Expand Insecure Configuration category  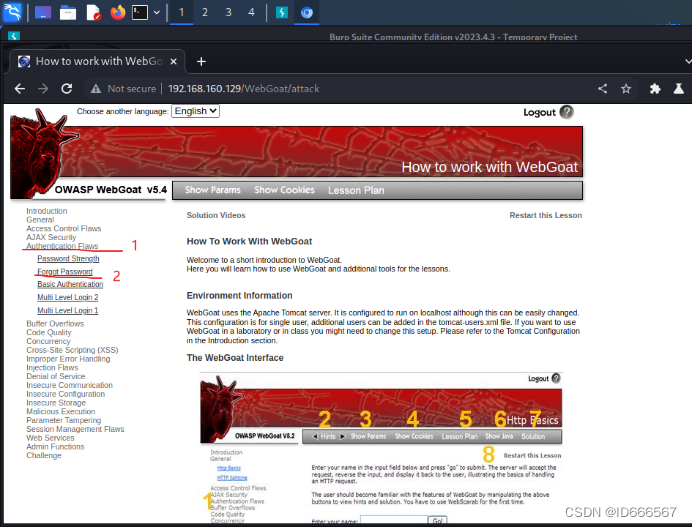click(66, 394)
